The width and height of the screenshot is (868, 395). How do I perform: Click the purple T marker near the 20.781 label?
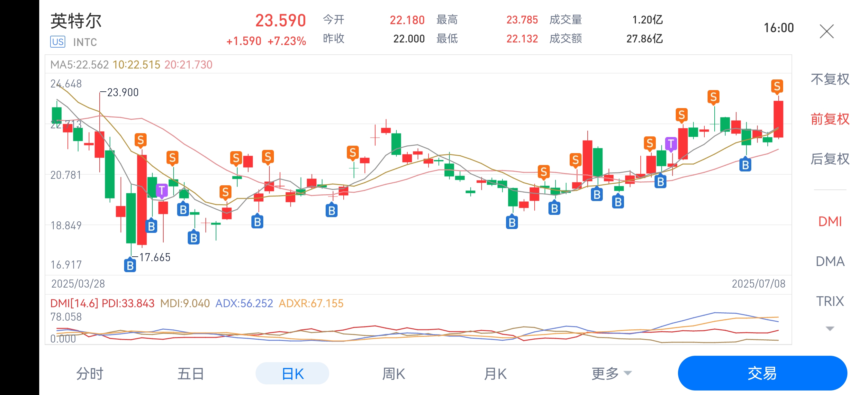[x=162, y=190]
